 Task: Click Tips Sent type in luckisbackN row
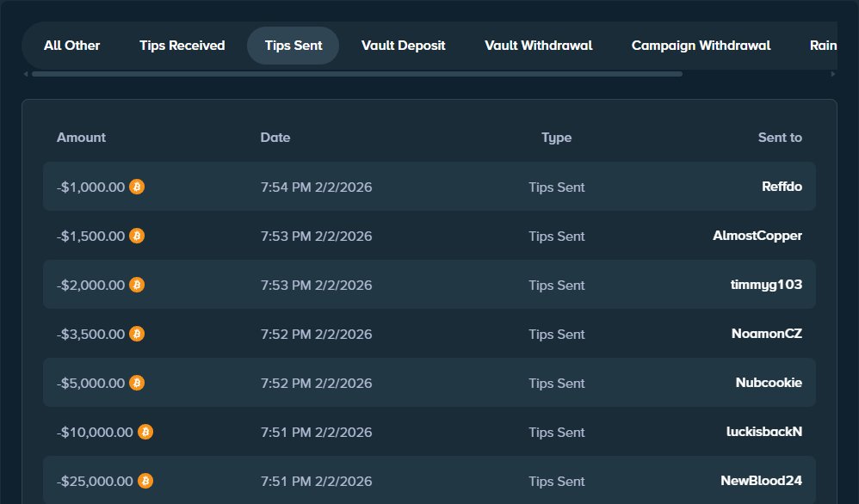(557, 433)
